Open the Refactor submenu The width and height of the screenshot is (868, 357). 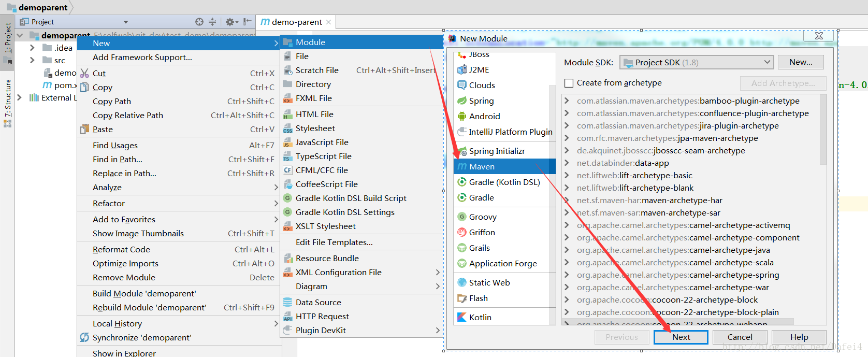179,203
